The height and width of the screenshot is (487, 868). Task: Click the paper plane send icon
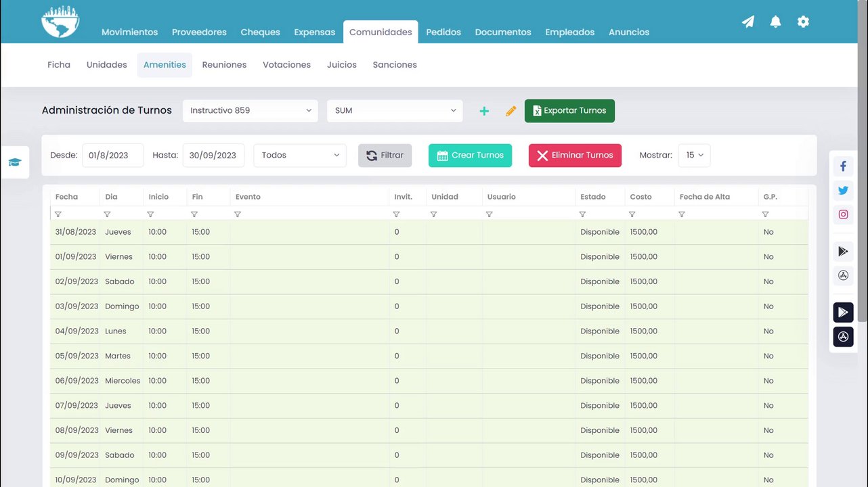click(748, 22)
